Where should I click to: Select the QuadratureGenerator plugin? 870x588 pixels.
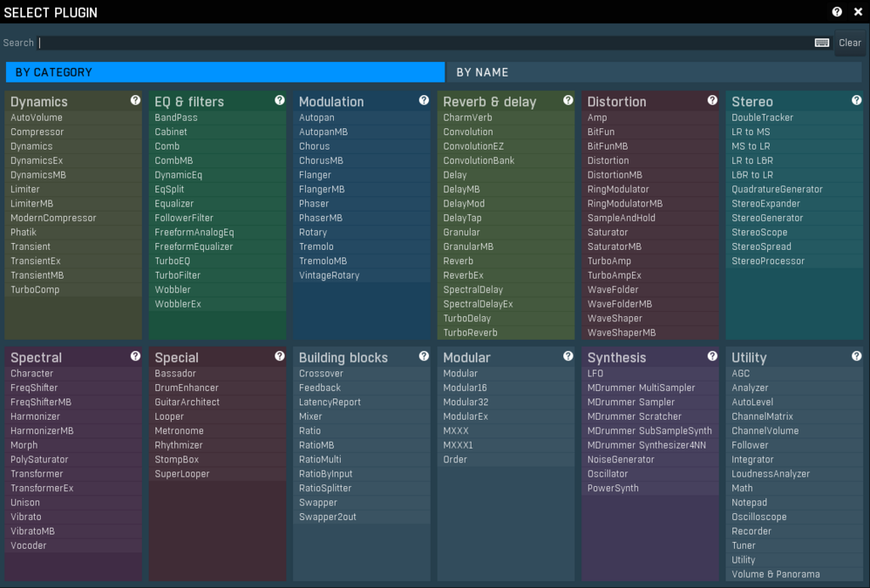[x=794, y=189]
